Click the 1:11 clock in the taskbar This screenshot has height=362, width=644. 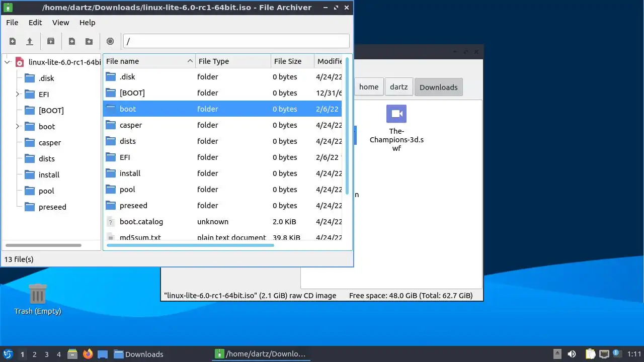coord(634,354)
